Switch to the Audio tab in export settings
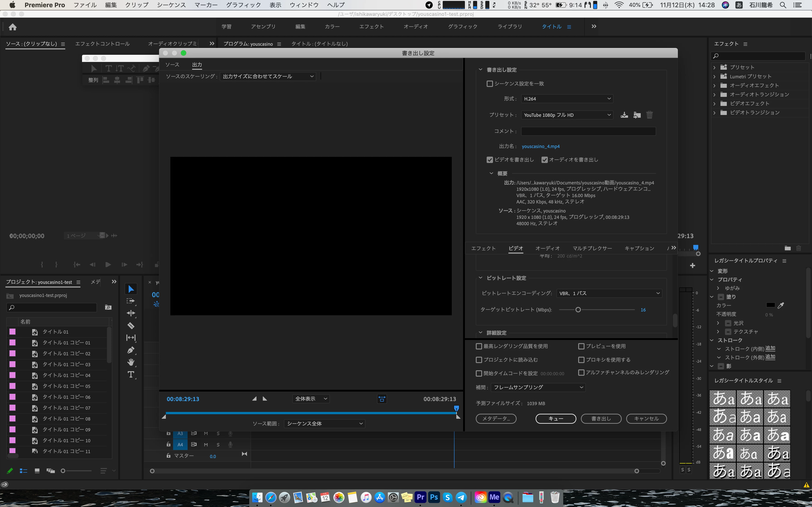The image size is (812, 507). [547, 248]
